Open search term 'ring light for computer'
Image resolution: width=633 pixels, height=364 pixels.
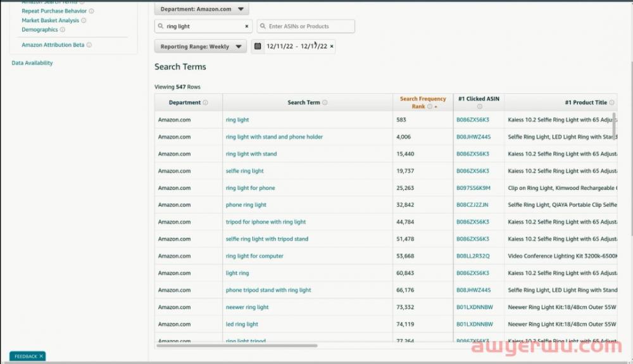pyautogui.click(x=254, y=256)
